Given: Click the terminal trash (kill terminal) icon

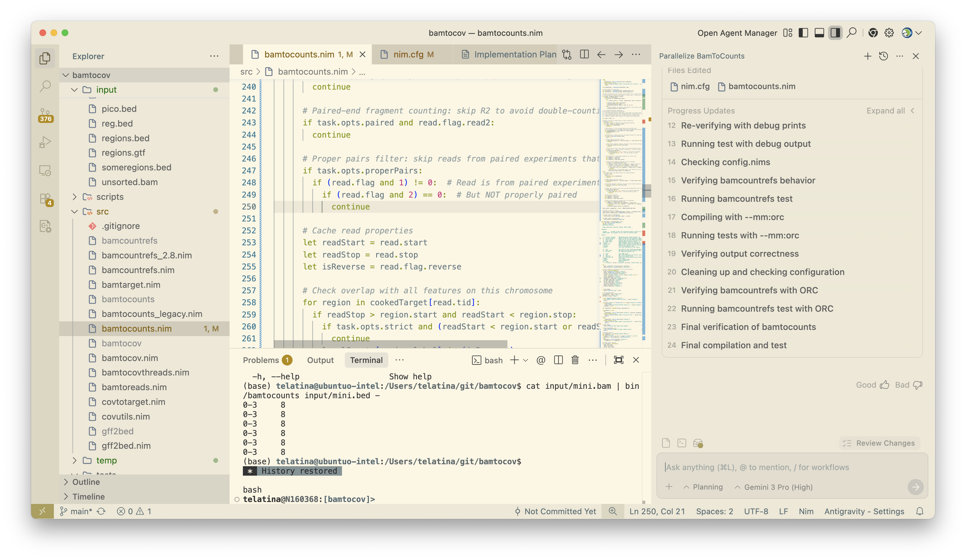Looking at the screenshot, I should tap(575, 360).
